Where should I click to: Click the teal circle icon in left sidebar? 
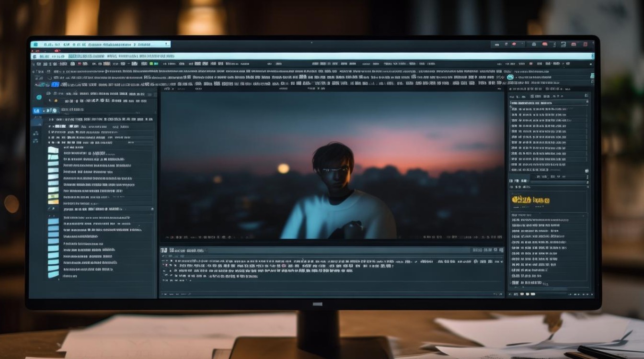pos(39,97)
